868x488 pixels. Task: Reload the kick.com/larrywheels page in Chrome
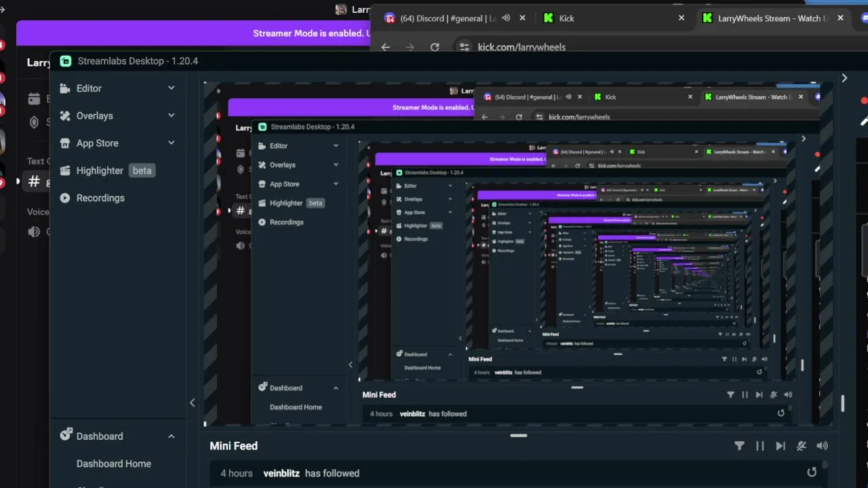click(x=435, y=47)
